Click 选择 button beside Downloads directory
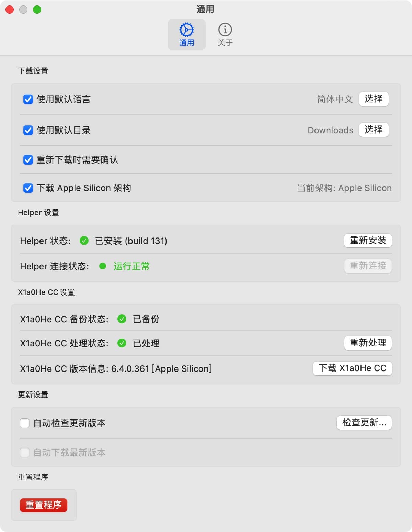The image size is (412, 532). (374, 130)
